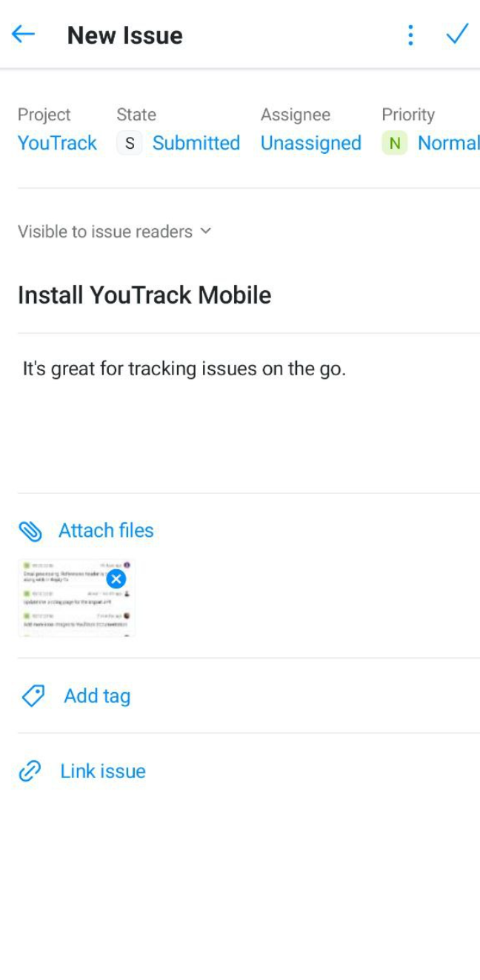Viewport: 480px width, 980px height.
Task: Toggle the Normal priority value
Action: click(447, 143)
